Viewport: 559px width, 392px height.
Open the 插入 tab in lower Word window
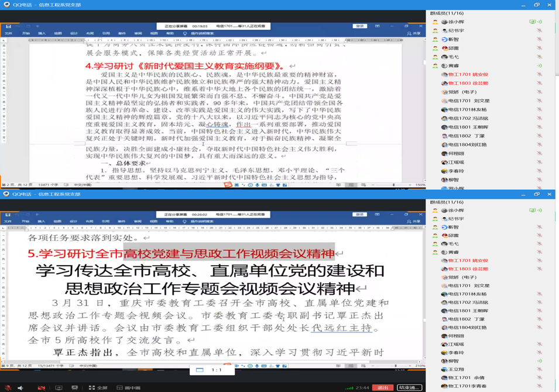tap(42, 222)
